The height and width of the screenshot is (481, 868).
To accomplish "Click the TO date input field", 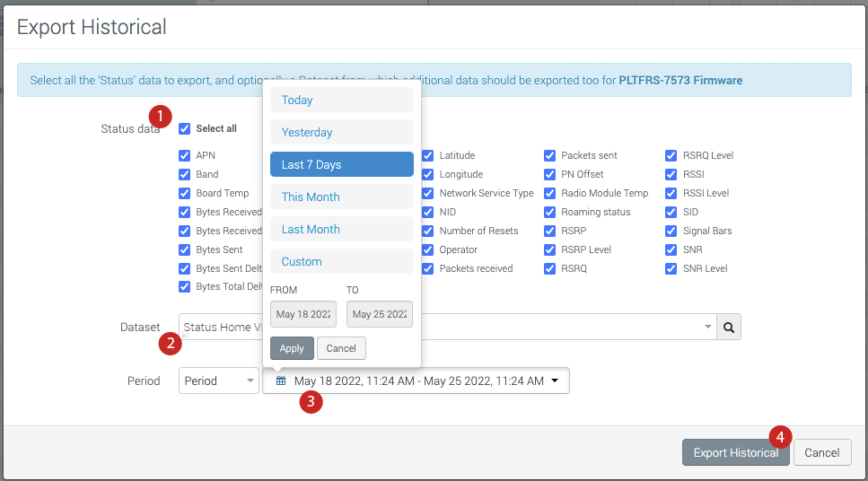I will (380, 314).
